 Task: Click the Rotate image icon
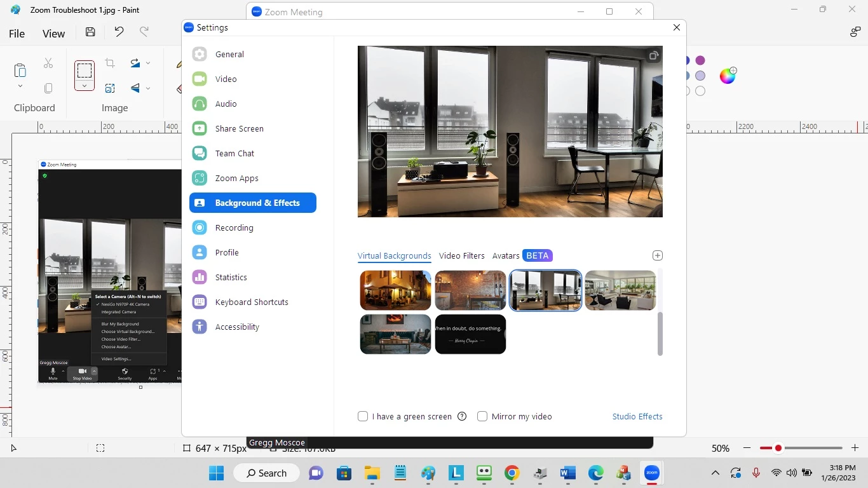click(x=135, y=63)
